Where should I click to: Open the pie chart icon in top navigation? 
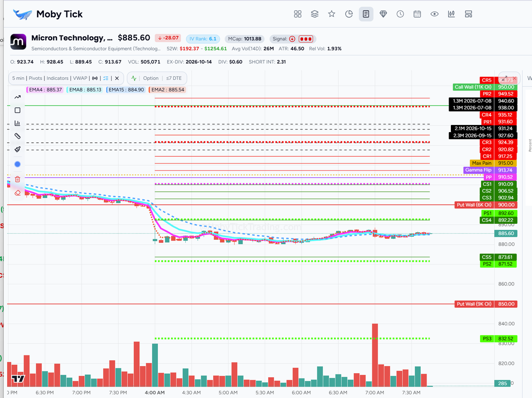coord(349,14)
